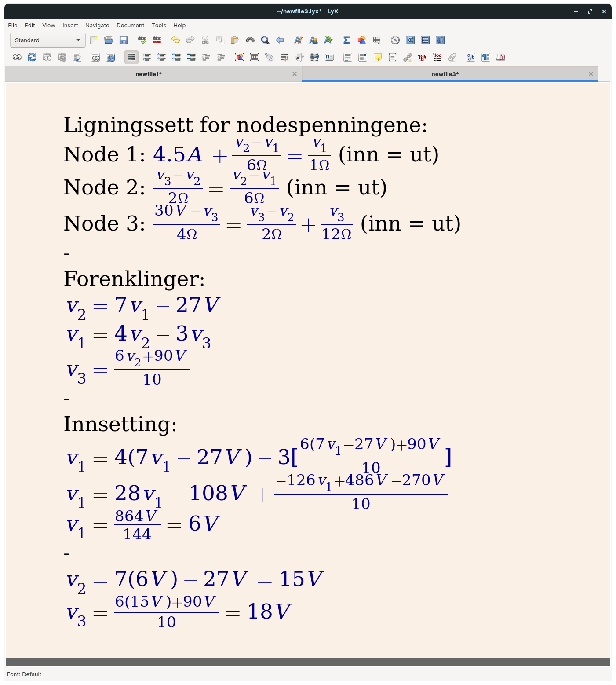The image size is (616, 685).
Task: Insert citation icon
Action: [x=299, y=57]
